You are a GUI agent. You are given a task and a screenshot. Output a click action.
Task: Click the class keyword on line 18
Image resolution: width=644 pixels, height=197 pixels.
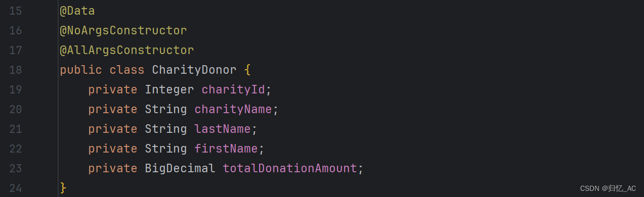coord(127,70)
